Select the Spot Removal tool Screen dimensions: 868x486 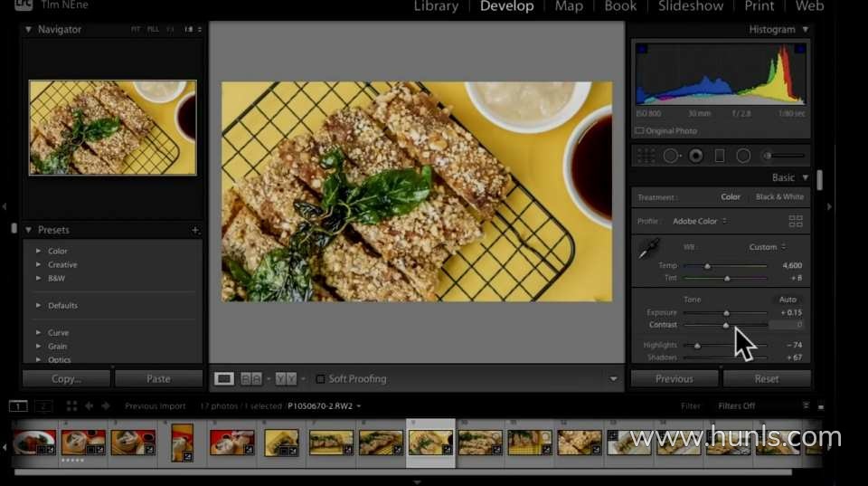point(671,156)
